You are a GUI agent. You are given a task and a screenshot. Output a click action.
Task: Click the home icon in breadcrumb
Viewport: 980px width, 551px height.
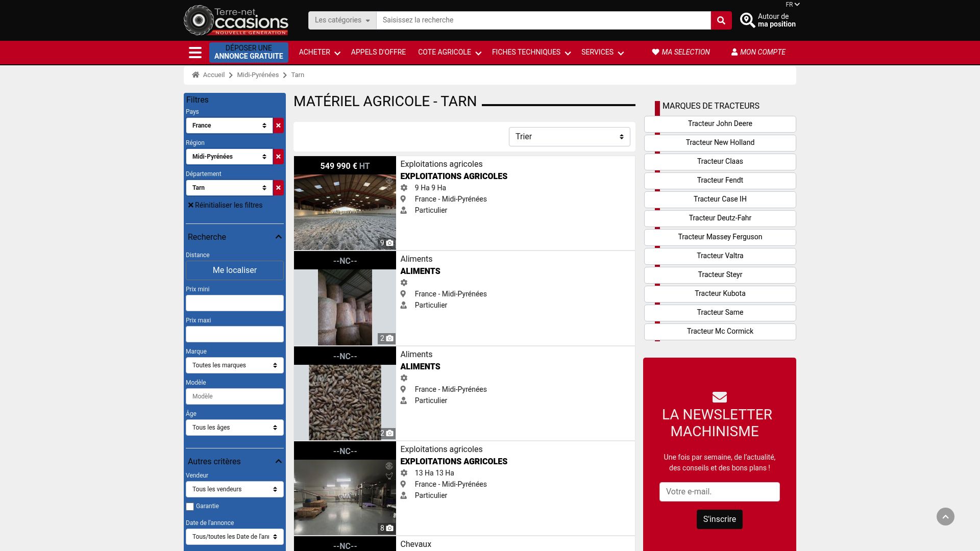point(195,75)
